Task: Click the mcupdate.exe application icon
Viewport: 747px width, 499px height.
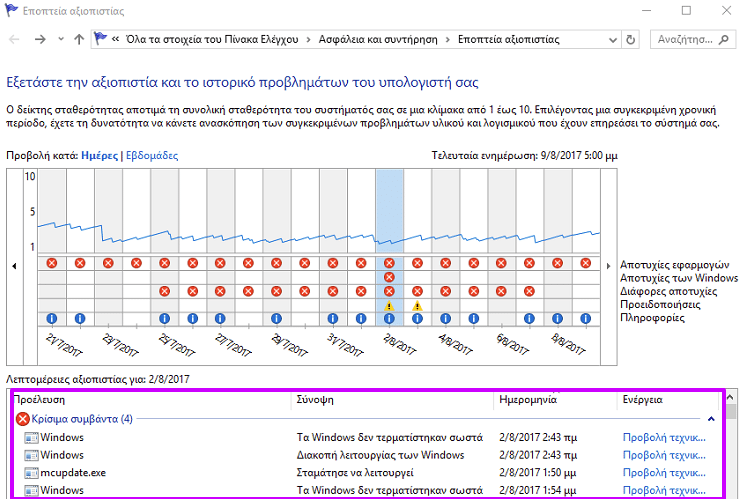Action: coord(31,473)
